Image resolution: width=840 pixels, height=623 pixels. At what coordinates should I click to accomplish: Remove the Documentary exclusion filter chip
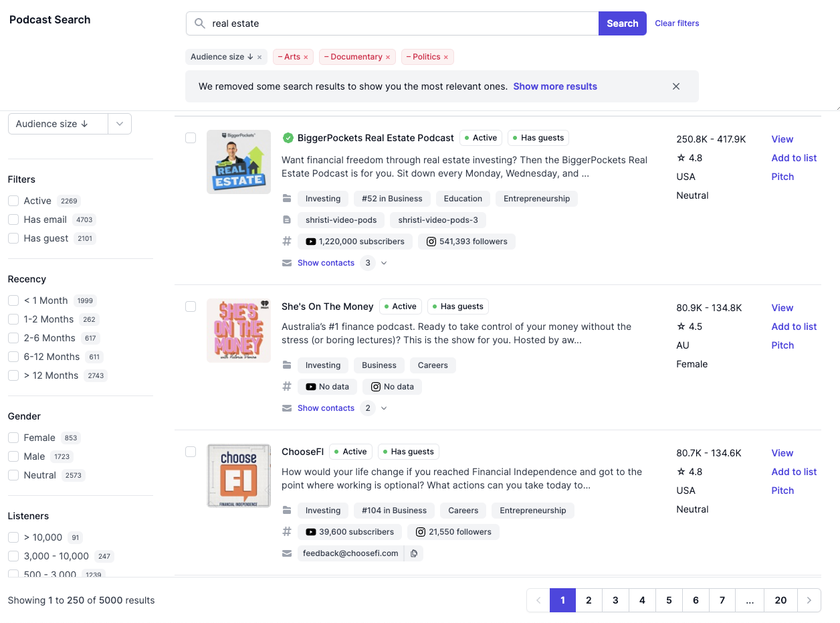click(x=387, y=58)
